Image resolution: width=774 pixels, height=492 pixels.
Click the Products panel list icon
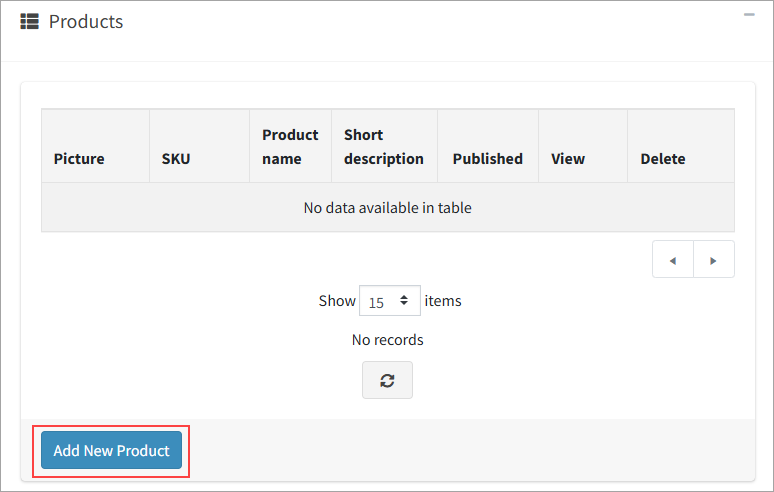click(x=29, y=21)
